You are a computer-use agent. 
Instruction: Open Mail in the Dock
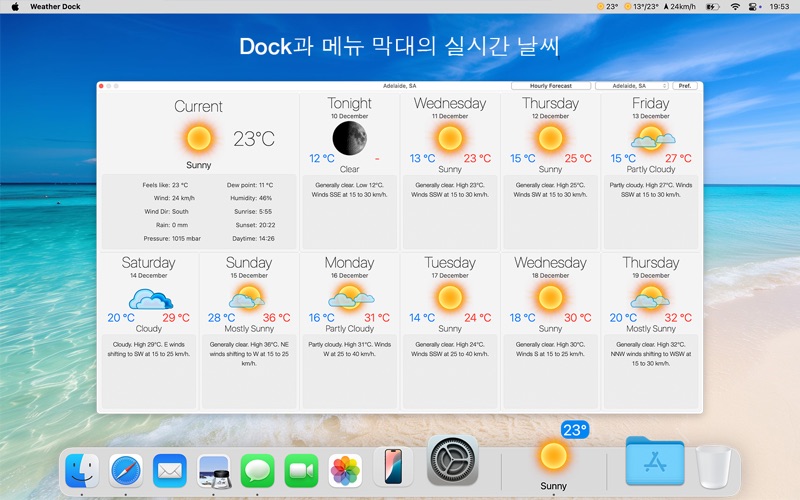(169, 471)
